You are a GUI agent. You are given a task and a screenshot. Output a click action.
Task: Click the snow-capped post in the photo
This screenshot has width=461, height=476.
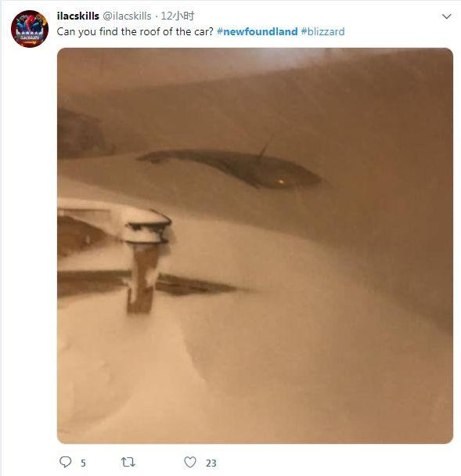click(145, 260)
